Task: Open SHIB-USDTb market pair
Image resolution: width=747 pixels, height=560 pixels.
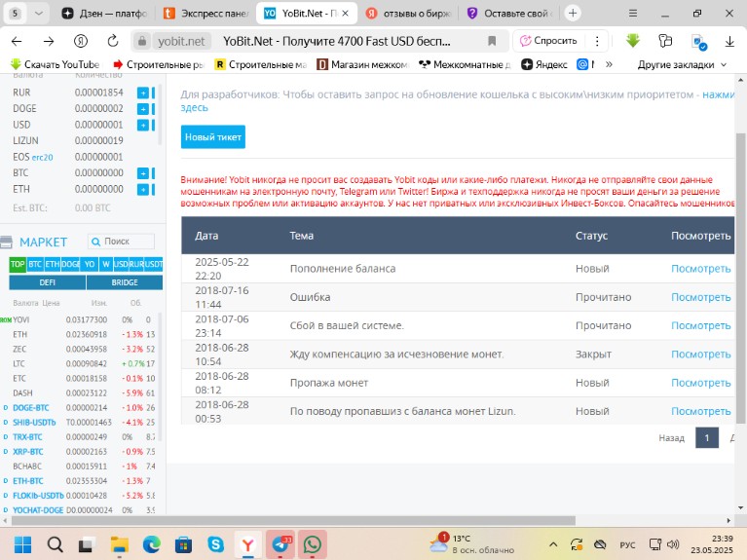Action: (34, 423)
